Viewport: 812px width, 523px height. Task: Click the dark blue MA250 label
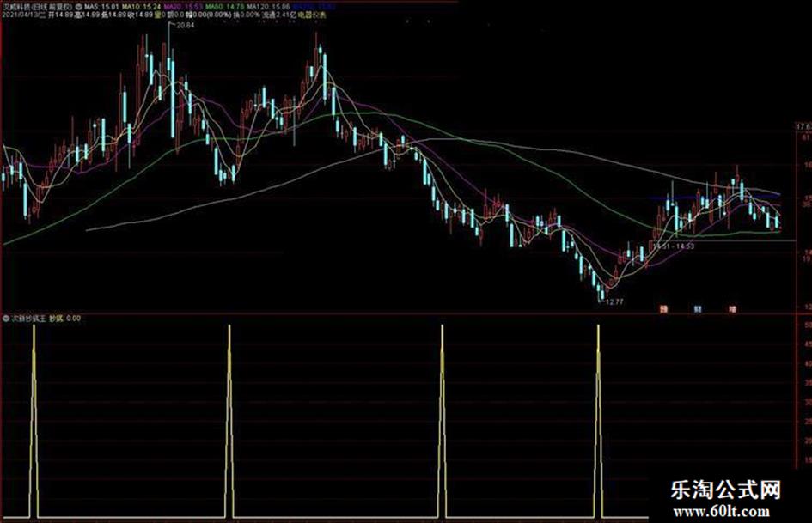(314, 7)
